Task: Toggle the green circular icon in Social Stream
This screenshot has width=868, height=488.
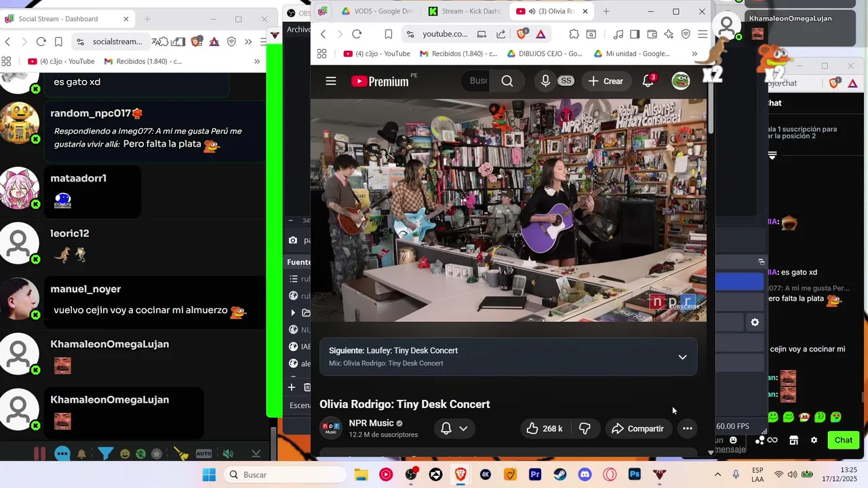Action: click(x=140, y=453)
